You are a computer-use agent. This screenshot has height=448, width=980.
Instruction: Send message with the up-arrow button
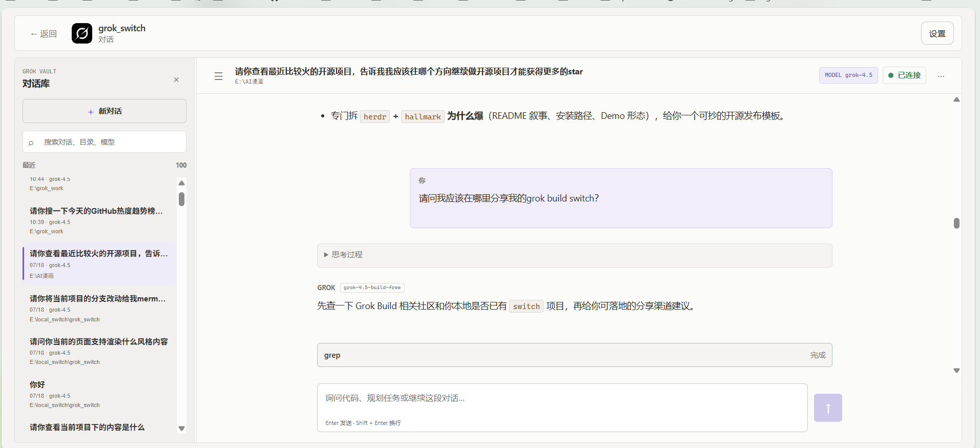(x=828, y=408)
